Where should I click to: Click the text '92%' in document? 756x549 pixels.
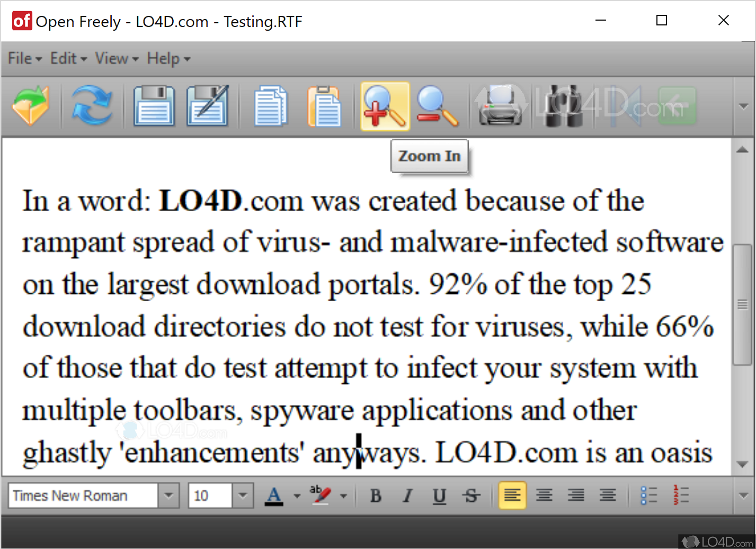click(x=458, y=285)
